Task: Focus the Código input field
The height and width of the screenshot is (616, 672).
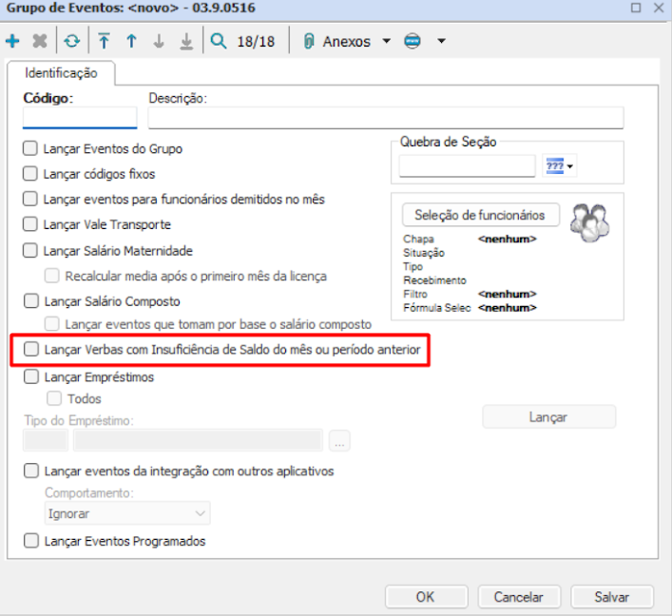Action: coord(80,118)
